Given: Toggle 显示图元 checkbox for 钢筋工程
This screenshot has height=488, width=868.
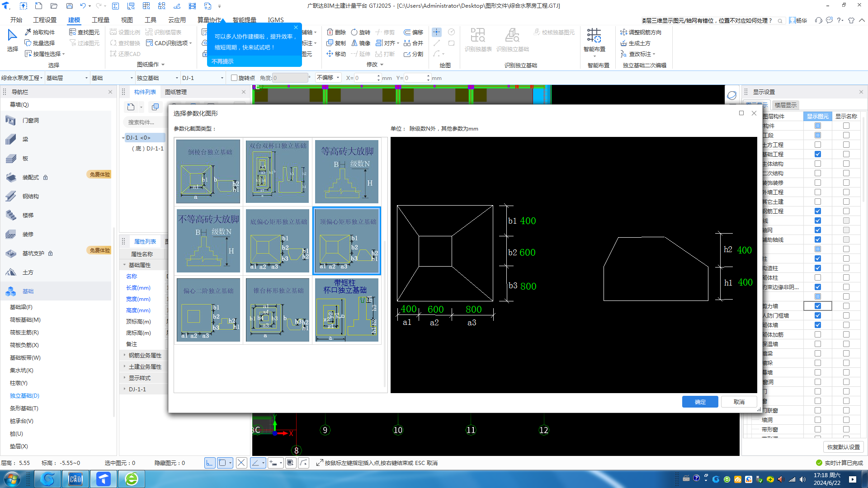Looking at the screenshot, I should point(818,211).
